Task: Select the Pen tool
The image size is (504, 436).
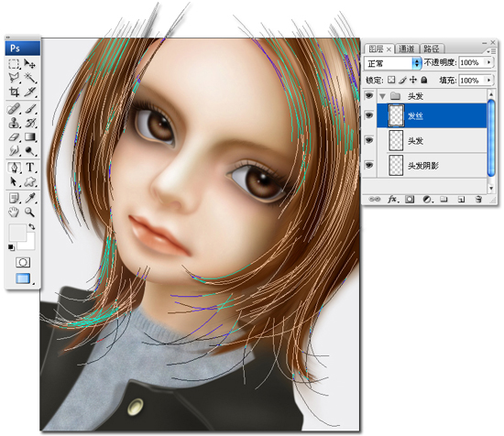Action: pos(14,167)
